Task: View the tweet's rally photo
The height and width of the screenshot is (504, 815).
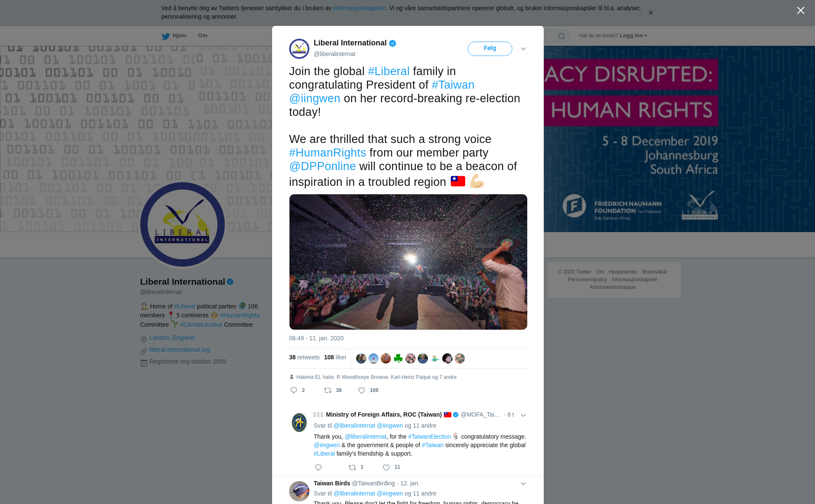Action: click(408, 262)
